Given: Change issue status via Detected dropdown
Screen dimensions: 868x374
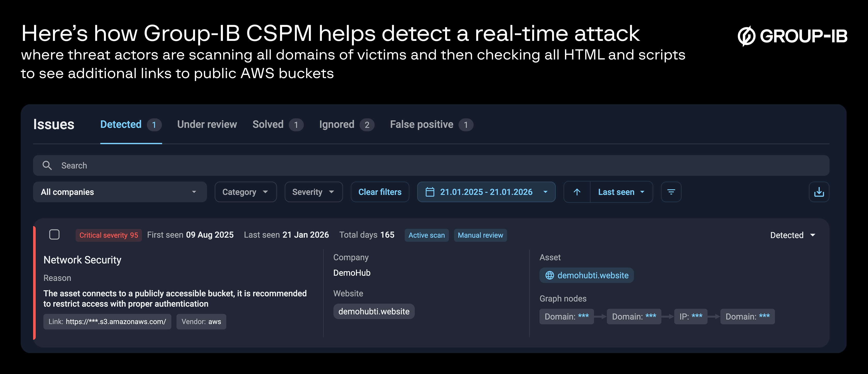Looking at the screenshot, I should (x=792, y=235).
